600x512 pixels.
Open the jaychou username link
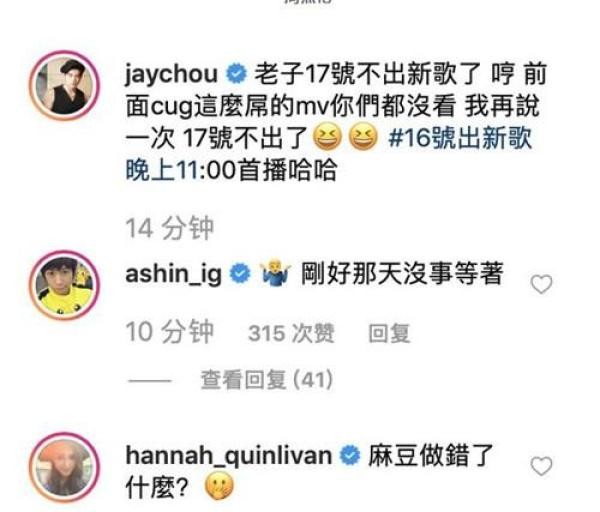pyautogui.click(x=171, y=74)
